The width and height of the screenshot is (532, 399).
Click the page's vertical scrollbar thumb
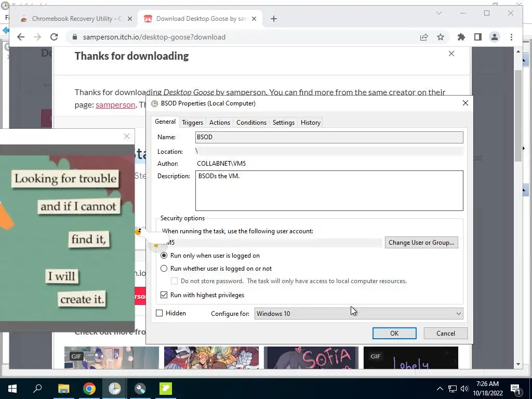[x=518, y=115]
